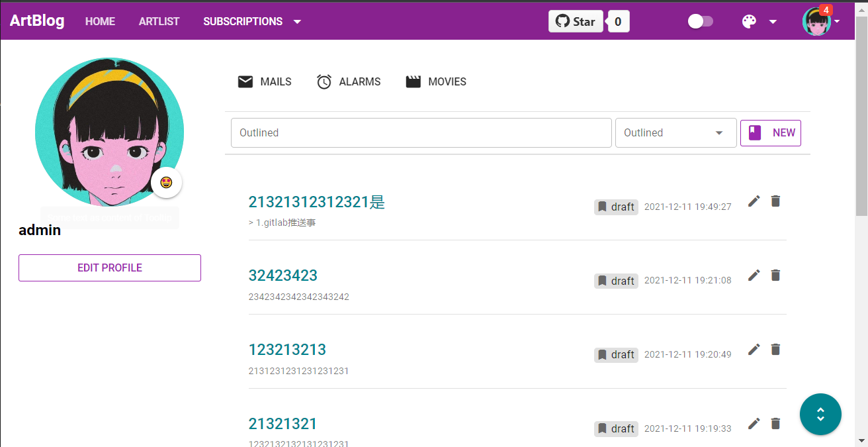The image size is (868, 447).
Task: Open the ARTLIST menu item
Action: (159, 21)
